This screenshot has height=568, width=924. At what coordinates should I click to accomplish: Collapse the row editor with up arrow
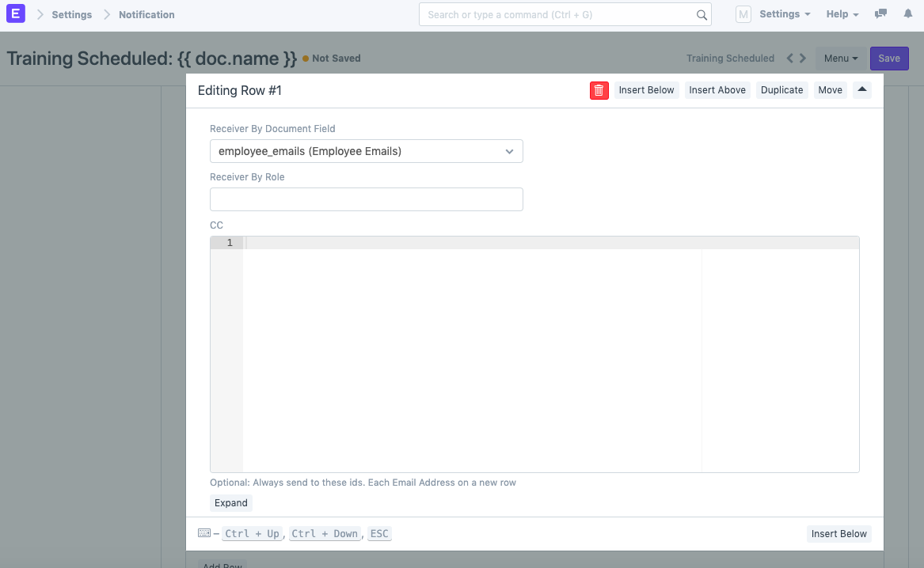(x=861, y=90)
